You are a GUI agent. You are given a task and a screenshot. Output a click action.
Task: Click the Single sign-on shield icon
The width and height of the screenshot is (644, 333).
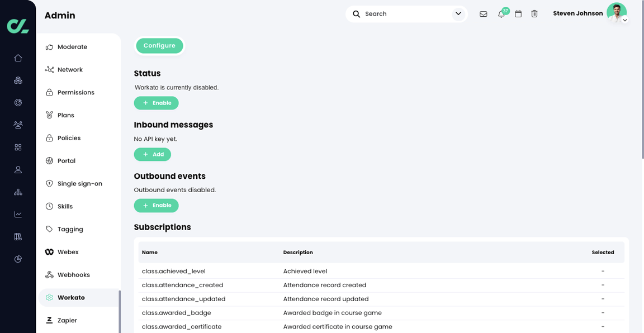(49, 183)
